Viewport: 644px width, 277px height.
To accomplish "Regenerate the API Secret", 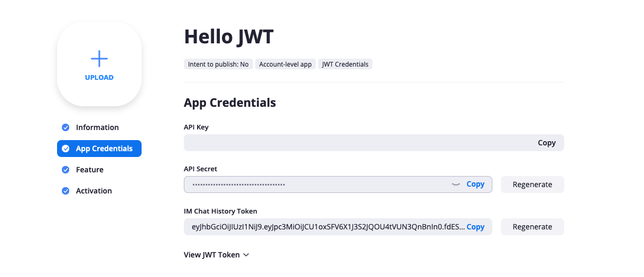I will [533, 184].
